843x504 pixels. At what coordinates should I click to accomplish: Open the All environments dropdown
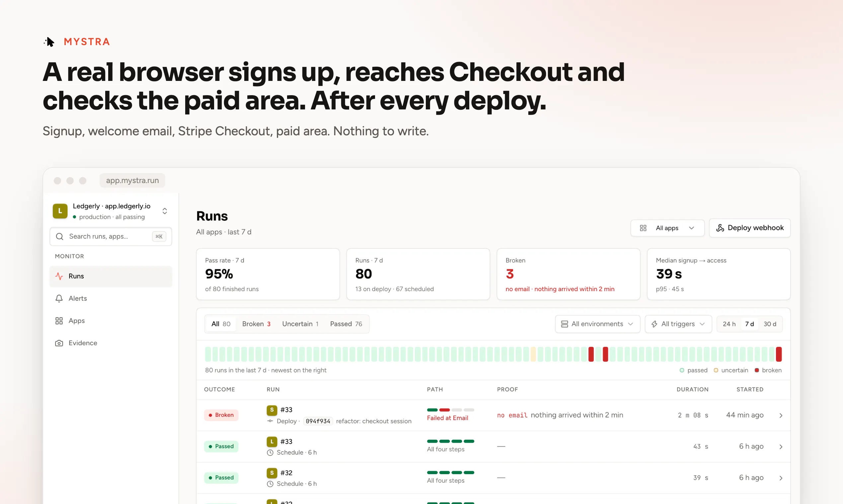coord(598,324)
